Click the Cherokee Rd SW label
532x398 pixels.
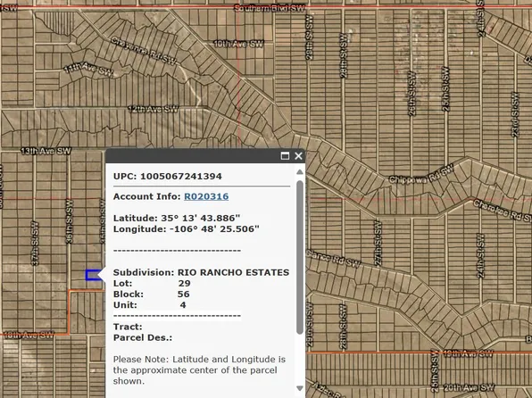click(503, 211)
